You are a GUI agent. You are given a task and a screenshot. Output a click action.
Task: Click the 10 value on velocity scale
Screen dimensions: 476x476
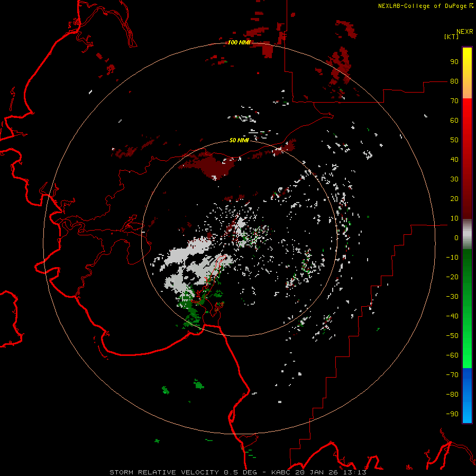coord(454,218)
